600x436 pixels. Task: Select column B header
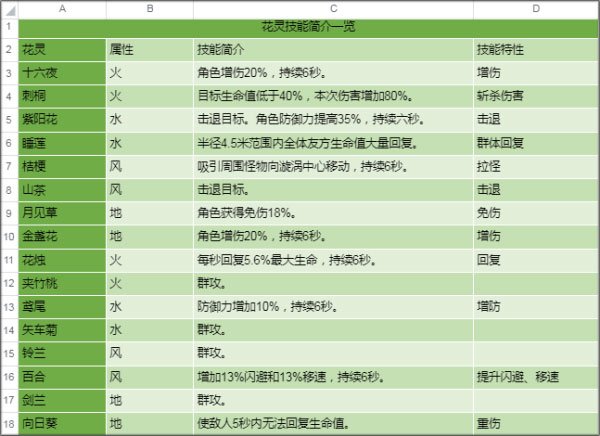[149, 8]
